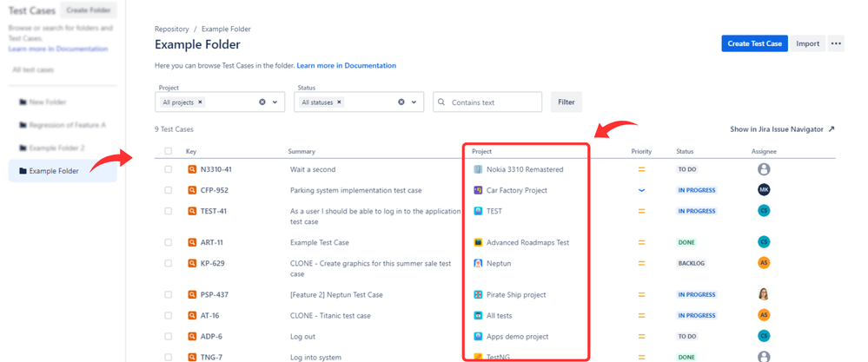
Task: Select All test cases in sidebar
Action: [x=33, y=70]
